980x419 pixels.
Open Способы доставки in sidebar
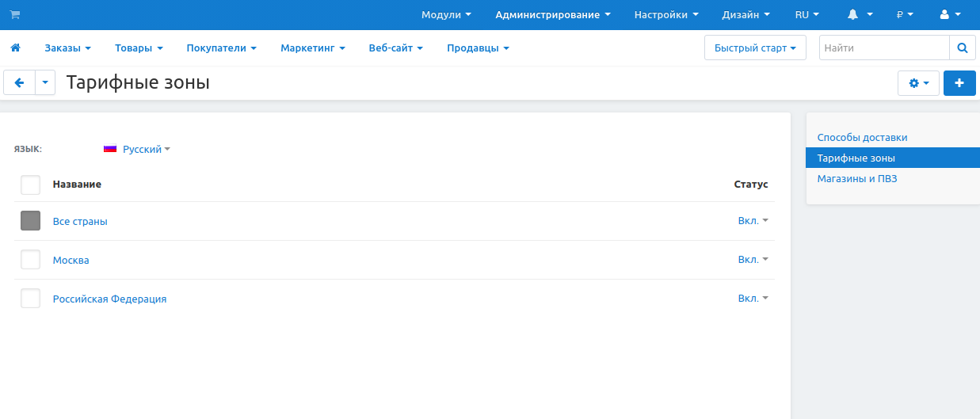coord(862,137)
